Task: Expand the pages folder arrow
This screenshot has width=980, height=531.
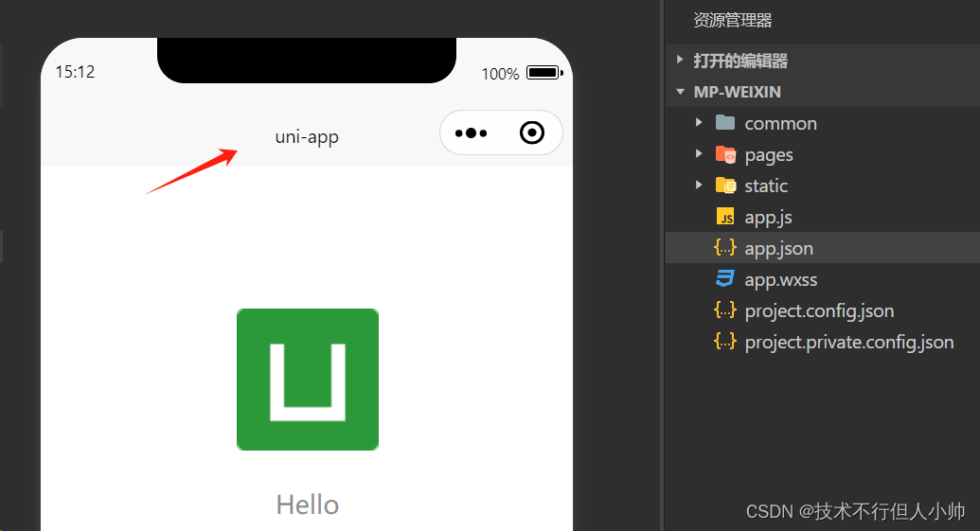Action: pos(699,153)
